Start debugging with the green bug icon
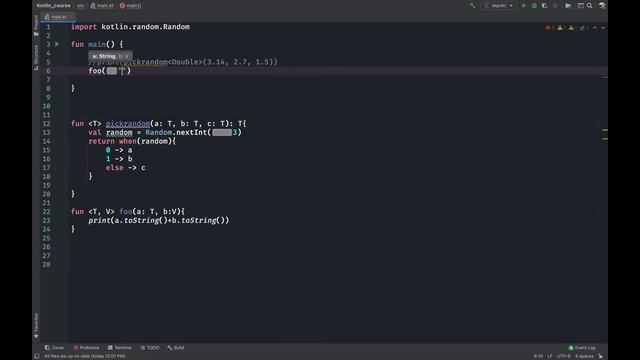The width and height of the screenshot is (640, 360). (534, 6)
